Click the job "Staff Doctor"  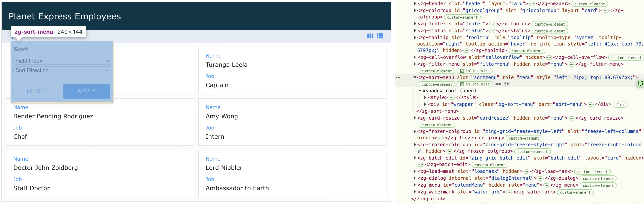pyautogui.click(x=31, y=188)
